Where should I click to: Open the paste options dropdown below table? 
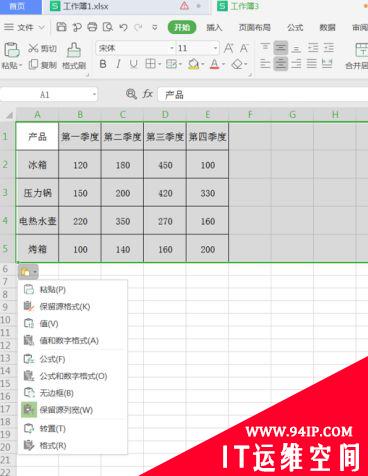[28, 272]
